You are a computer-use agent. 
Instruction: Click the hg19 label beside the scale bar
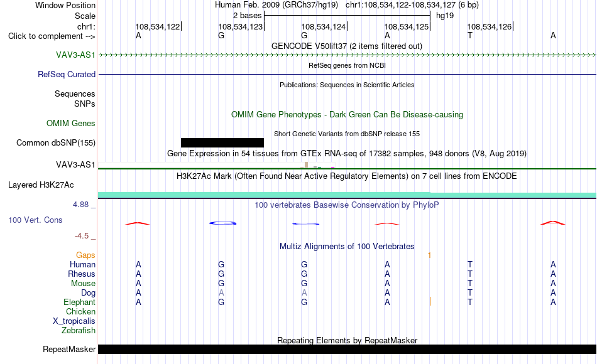pos(445,16)
